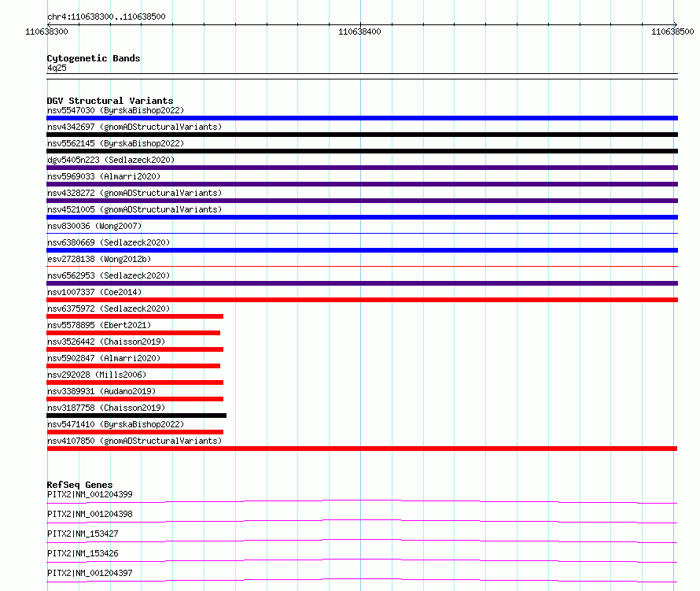The image size is (700, 591).
Task: Click the red bar under nsv292028
Action: point(134,382)
